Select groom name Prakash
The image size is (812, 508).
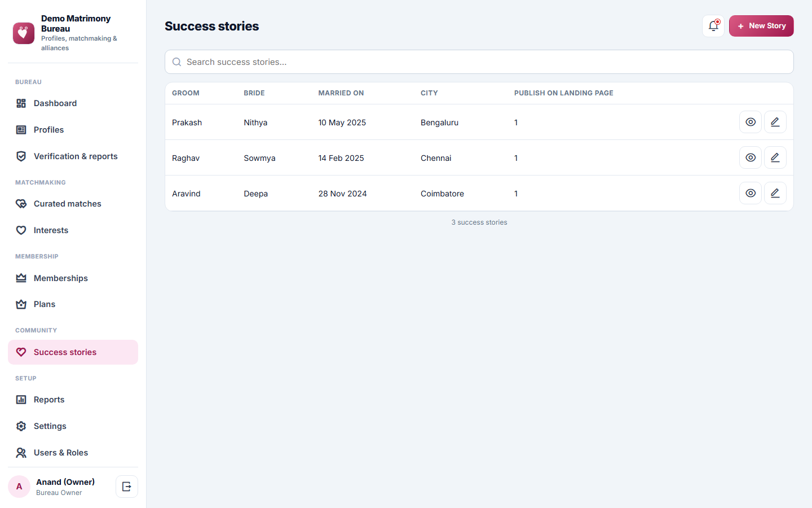187,122
